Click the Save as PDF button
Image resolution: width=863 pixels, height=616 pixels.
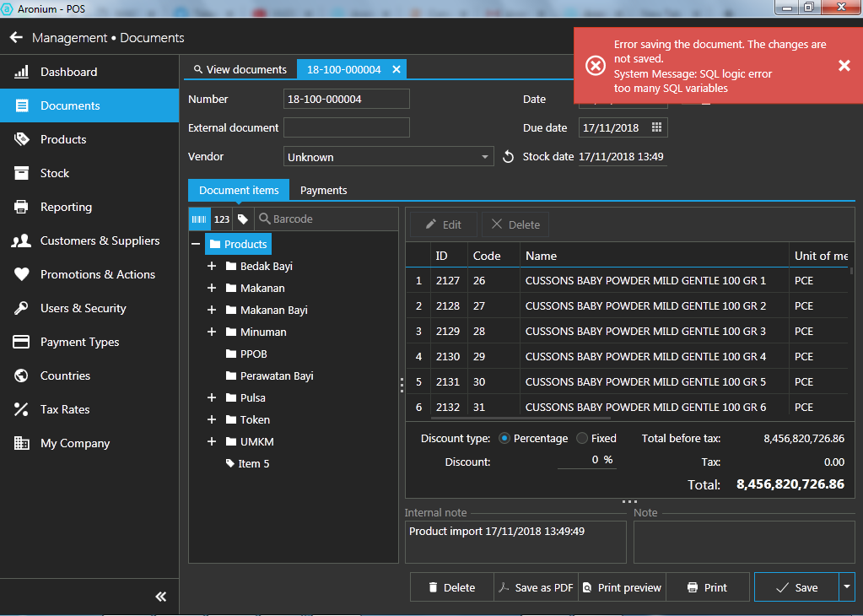tap(536, 587)
